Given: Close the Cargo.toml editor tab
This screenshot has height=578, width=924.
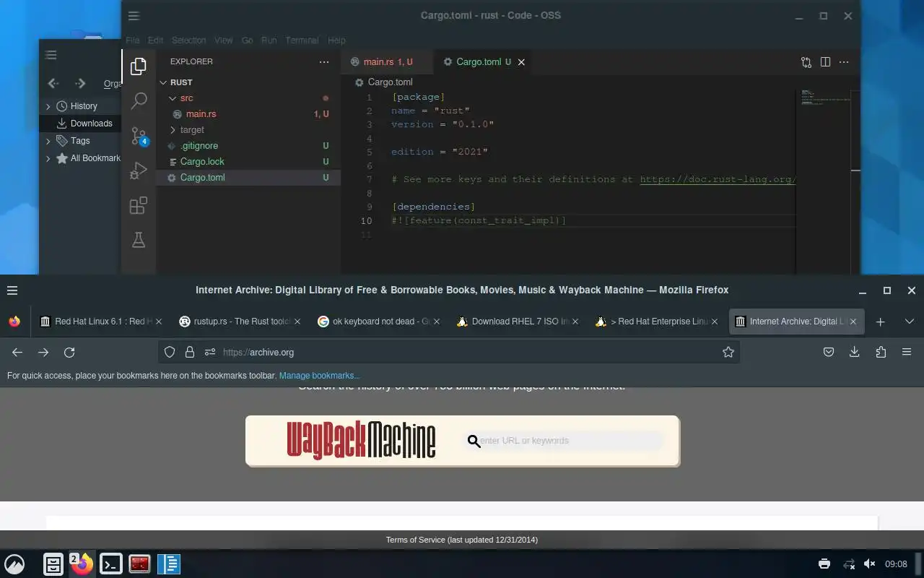Looking at the screenshot, I should (x=521, y=62).
